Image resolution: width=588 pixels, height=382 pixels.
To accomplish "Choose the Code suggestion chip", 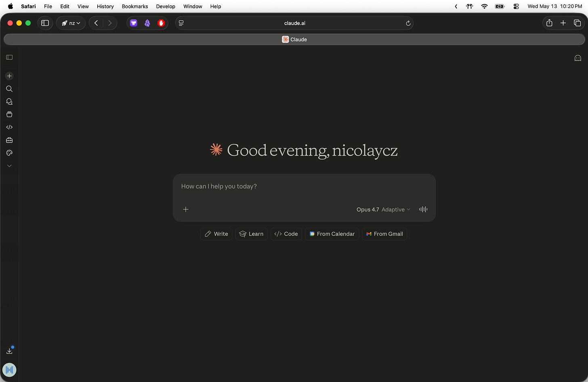I will pos(286,234).
